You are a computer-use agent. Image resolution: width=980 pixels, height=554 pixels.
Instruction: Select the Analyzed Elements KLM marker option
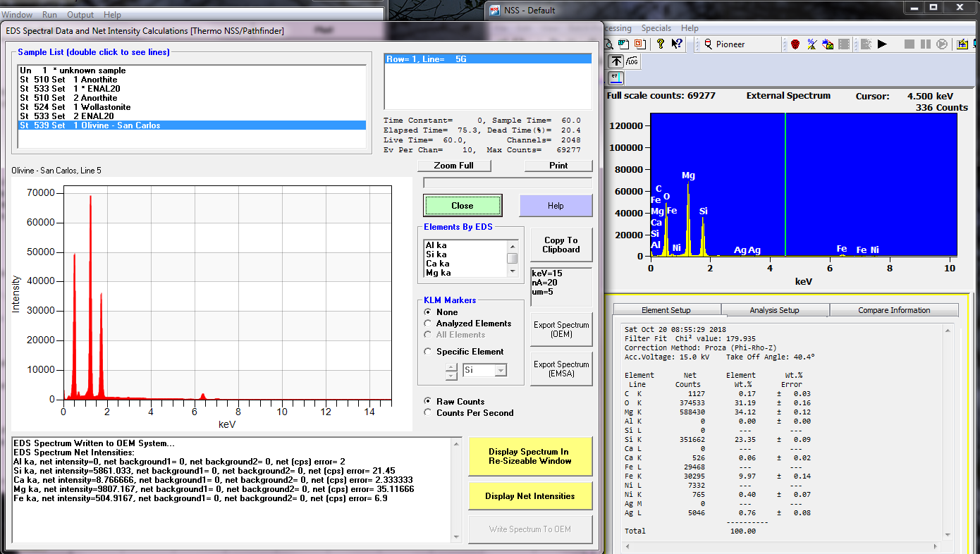click(x=427, y=324)
